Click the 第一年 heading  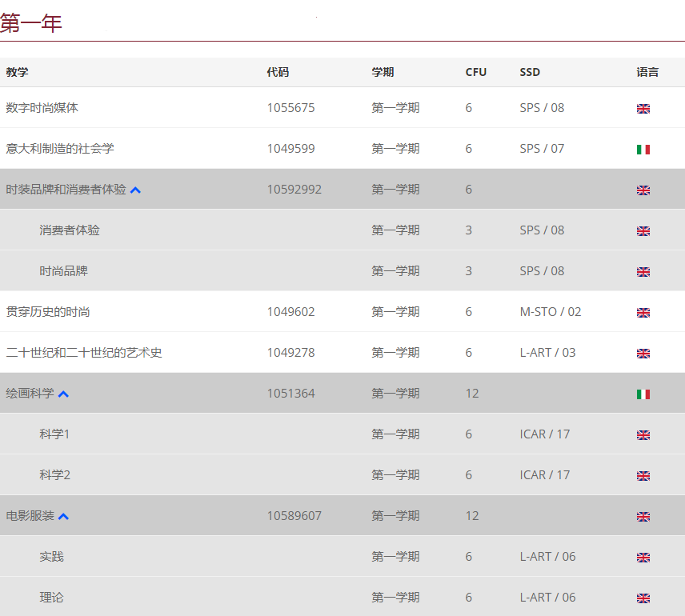point(30,22)
